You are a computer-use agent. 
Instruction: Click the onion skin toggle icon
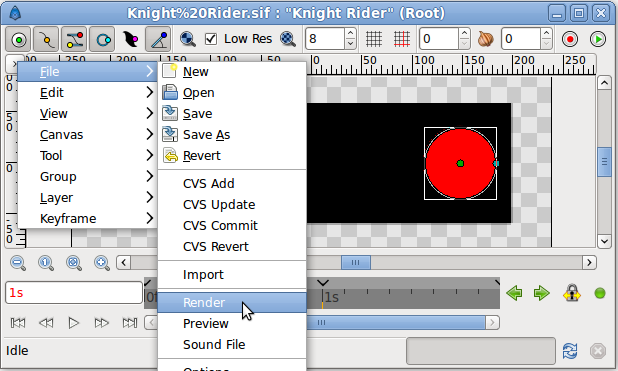[x=485, y=39]
